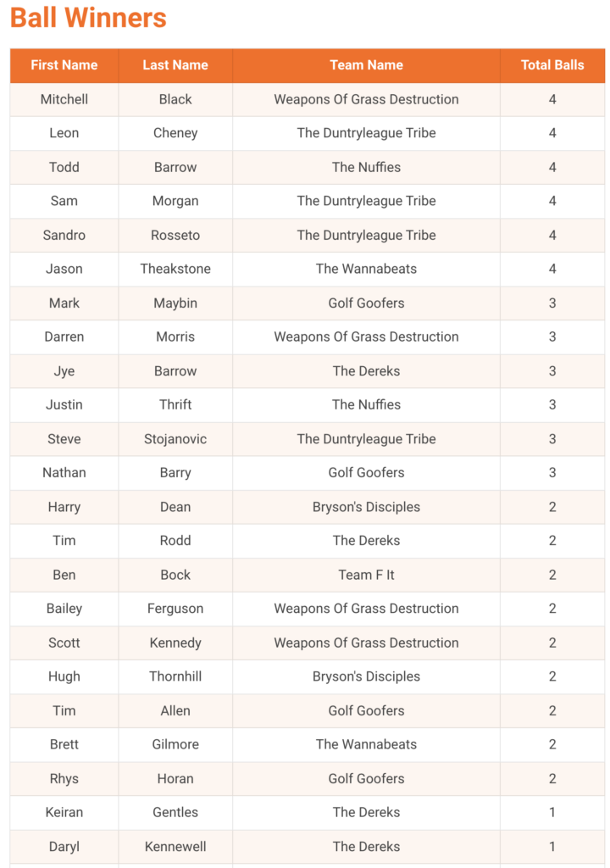Select Golf Goofers in Mark Maybin's row
This screenshot has width=610, height=868.
pyautogui.click(x=367, y=303)
